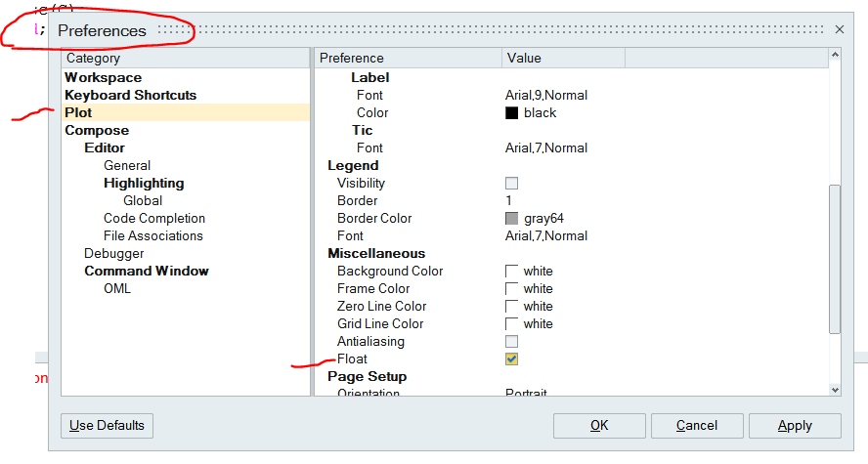
Task: Click the Value column header
Action: click(x=564, y=58)
